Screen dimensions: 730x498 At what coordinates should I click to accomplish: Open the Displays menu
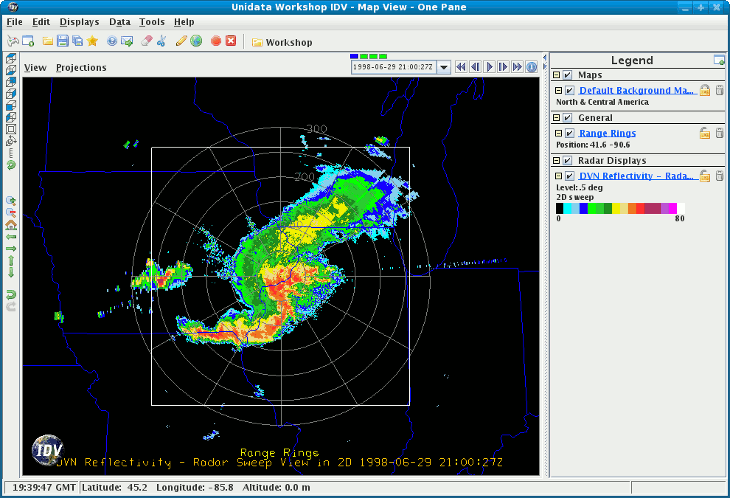click(79, 21)
